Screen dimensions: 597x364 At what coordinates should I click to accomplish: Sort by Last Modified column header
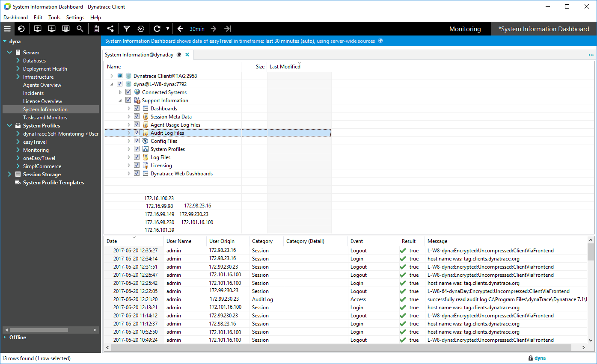coord(299,66)
